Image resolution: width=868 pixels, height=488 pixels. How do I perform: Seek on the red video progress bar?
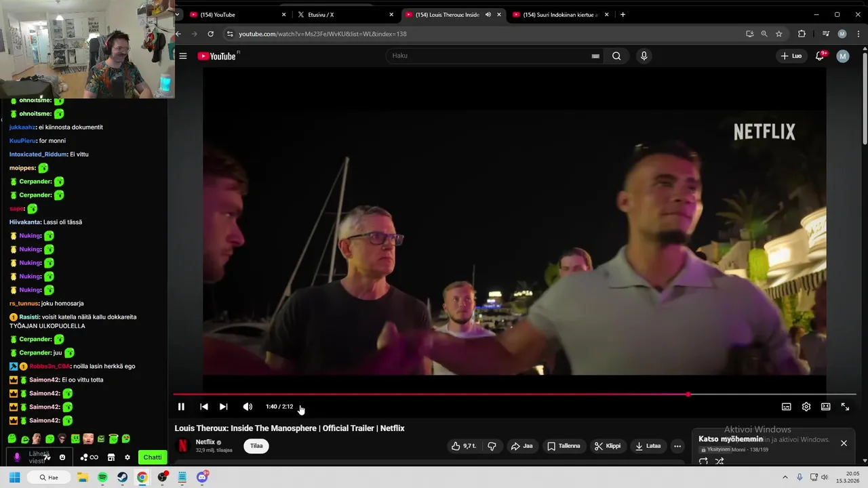(514, 394)
